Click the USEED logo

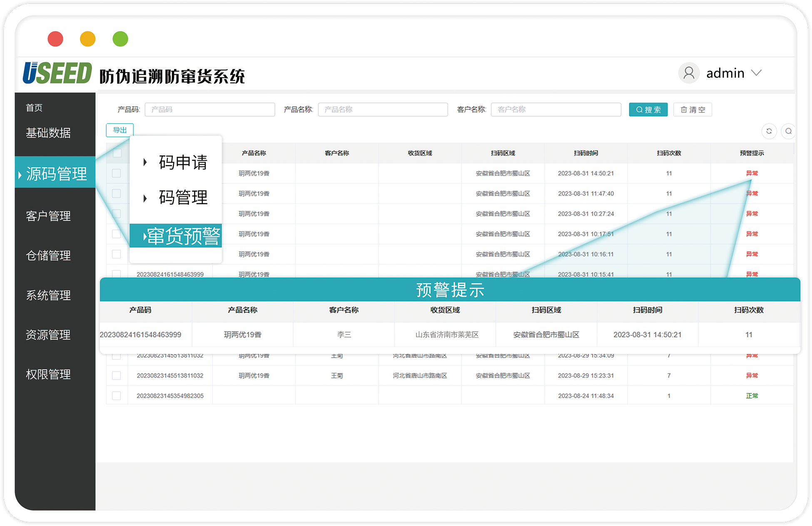[57, 73]
